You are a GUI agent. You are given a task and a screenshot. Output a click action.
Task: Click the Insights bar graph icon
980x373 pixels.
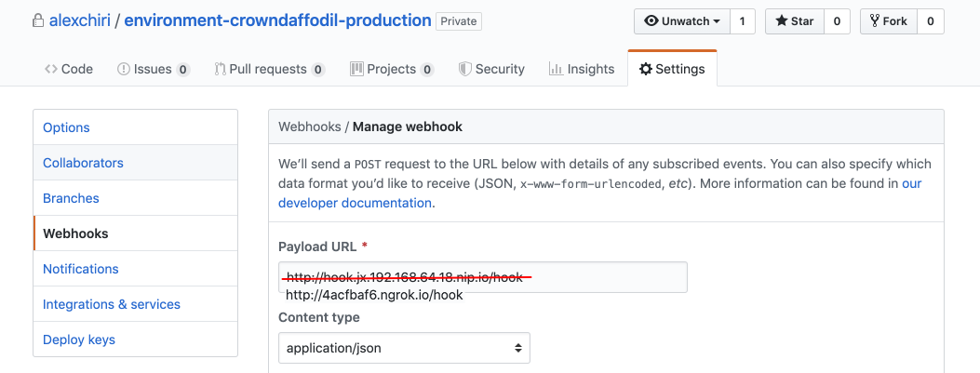point(556,69)
